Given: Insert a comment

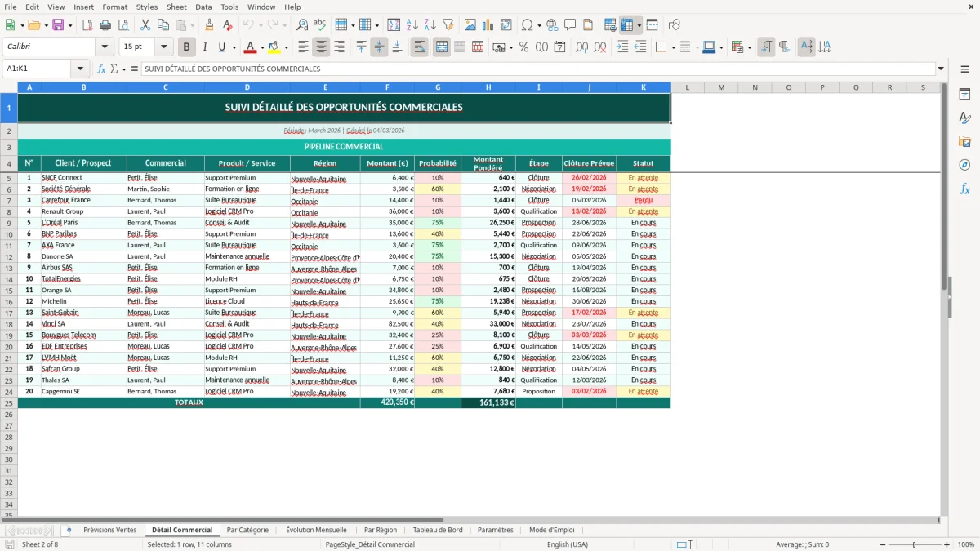Looking at the screenshot, I should click(570, 25).
